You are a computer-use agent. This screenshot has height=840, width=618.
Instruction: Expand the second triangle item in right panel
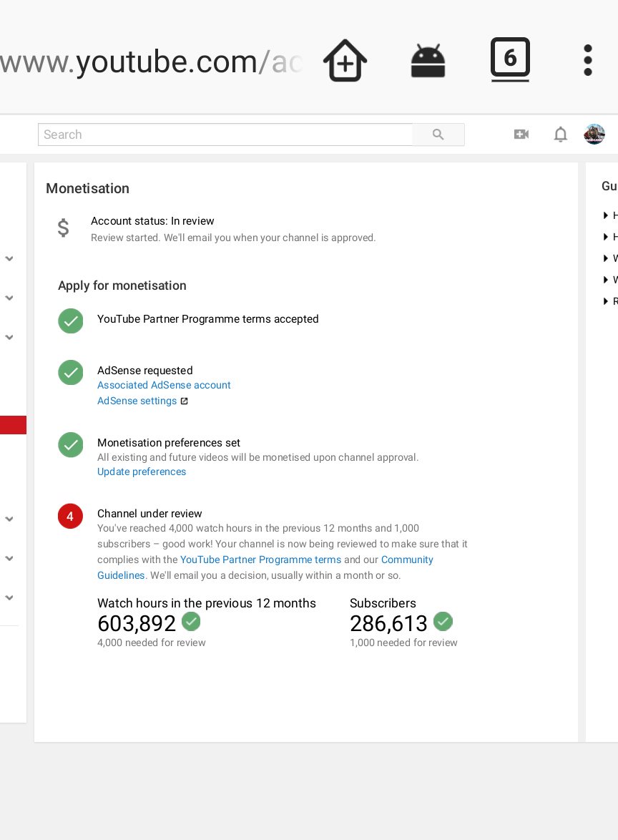click(x=606, y=237)
